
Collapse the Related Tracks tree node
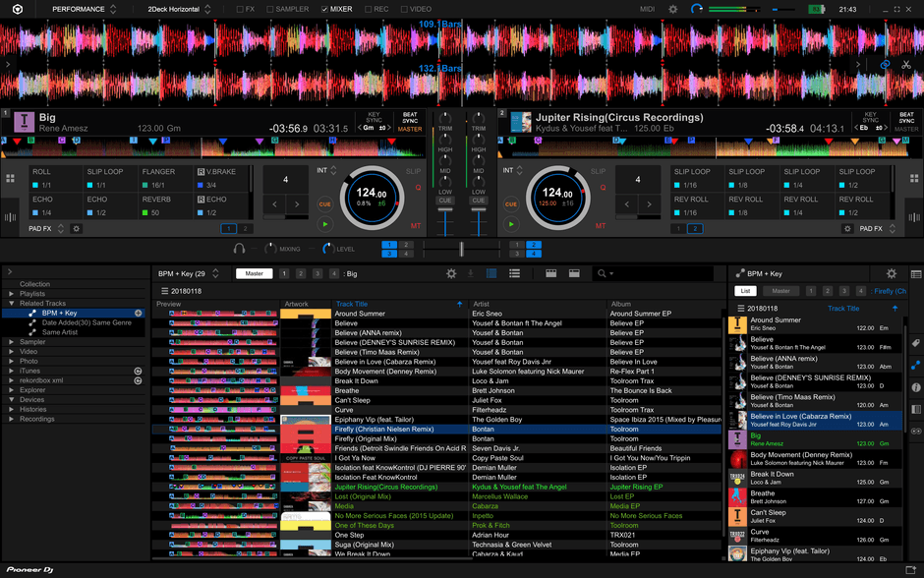[x=11, y=304]
